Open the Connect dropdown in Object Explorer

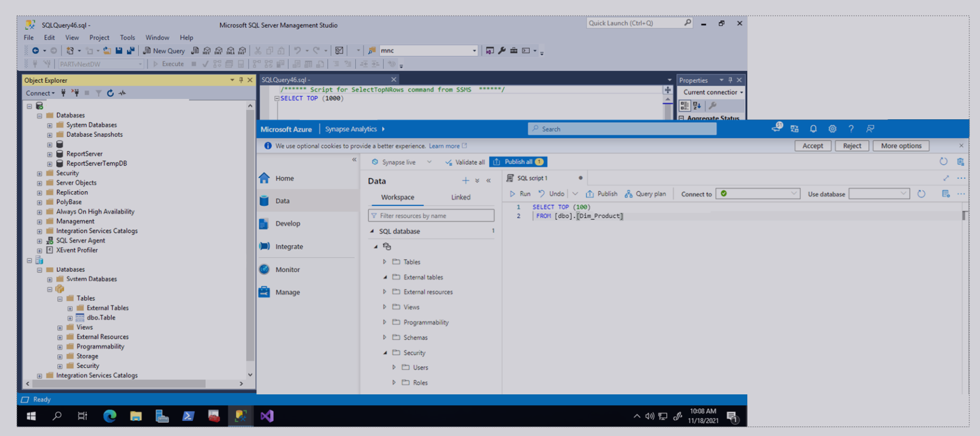point(40,93)
